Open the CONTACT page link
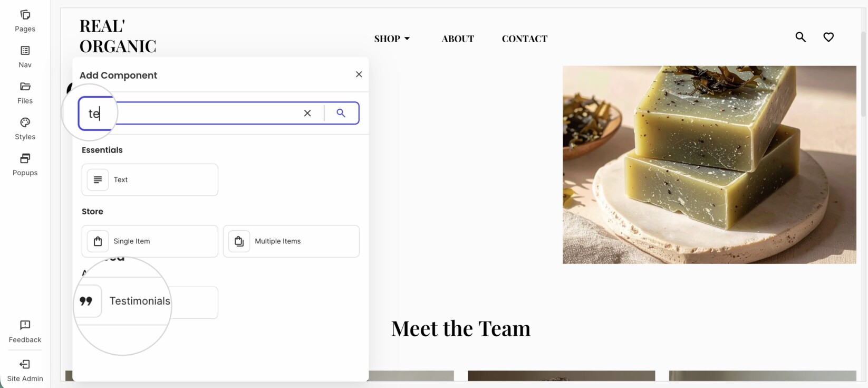Image resolution: width=868 pixels, height=388 pixels. tap(525, 39)
